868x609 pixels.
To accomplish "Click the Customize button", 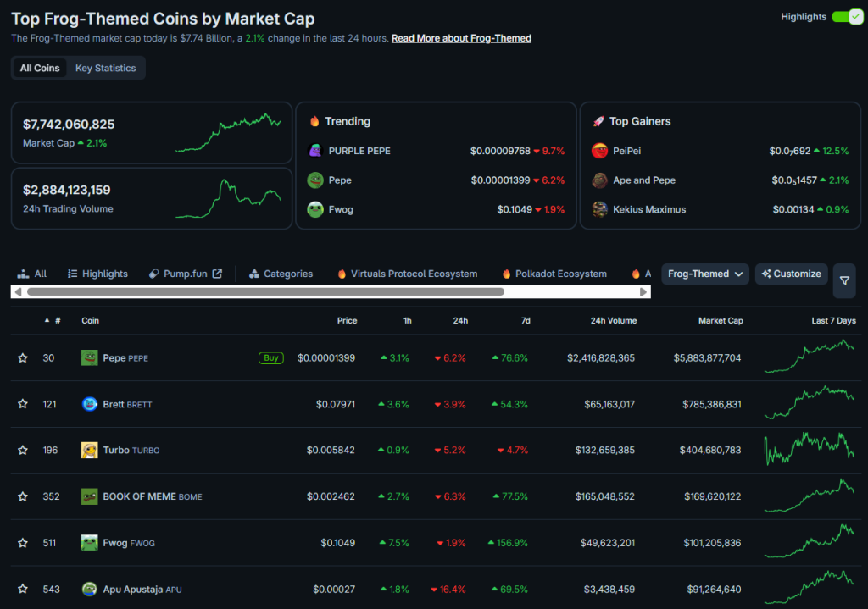I will (x=791, y=274).
